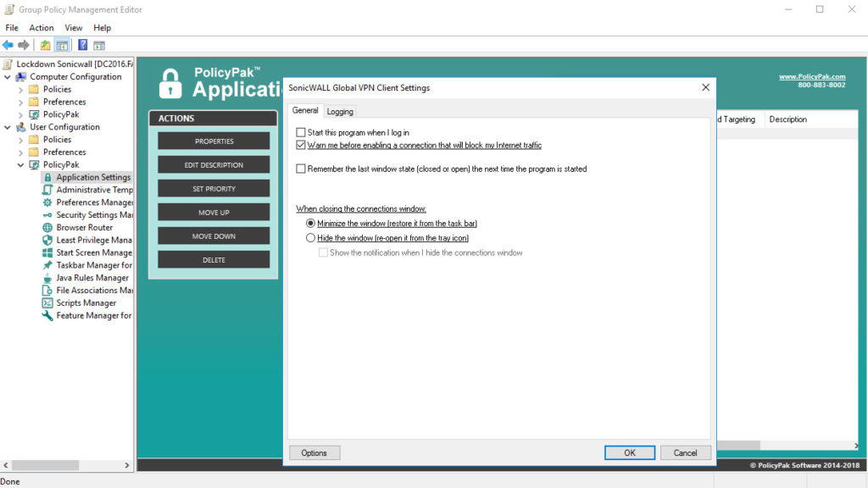Open the Help menu

click(x=103, y=28)
